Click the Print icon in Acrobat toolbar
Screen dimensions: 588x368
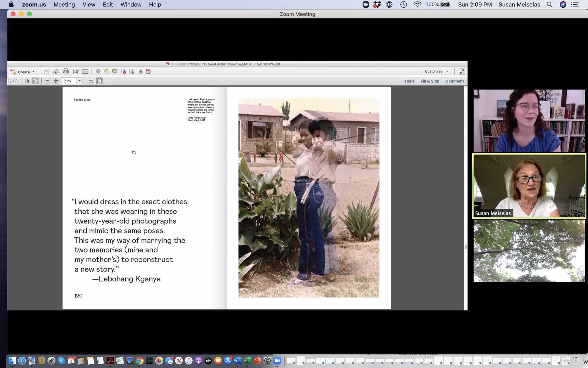pos(66,71)
